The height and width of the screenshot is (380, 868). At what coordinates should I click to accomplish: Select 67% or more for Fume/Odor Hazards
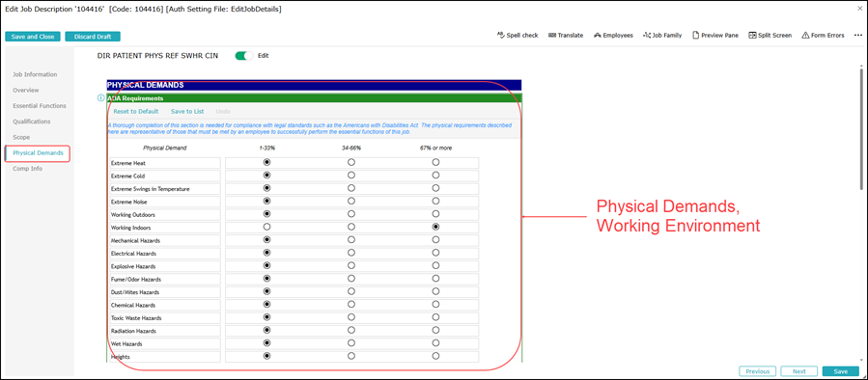(435, 279)
